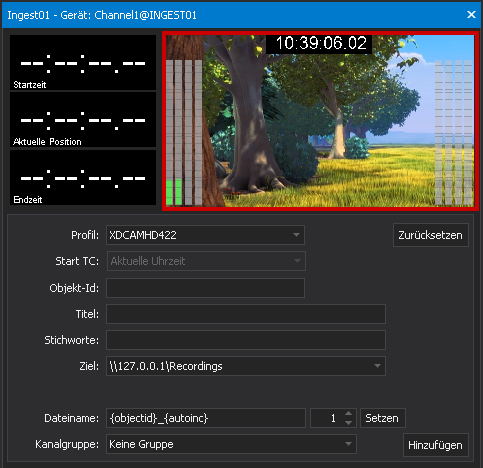Click the Kanalgruppe label

(67, 444)
